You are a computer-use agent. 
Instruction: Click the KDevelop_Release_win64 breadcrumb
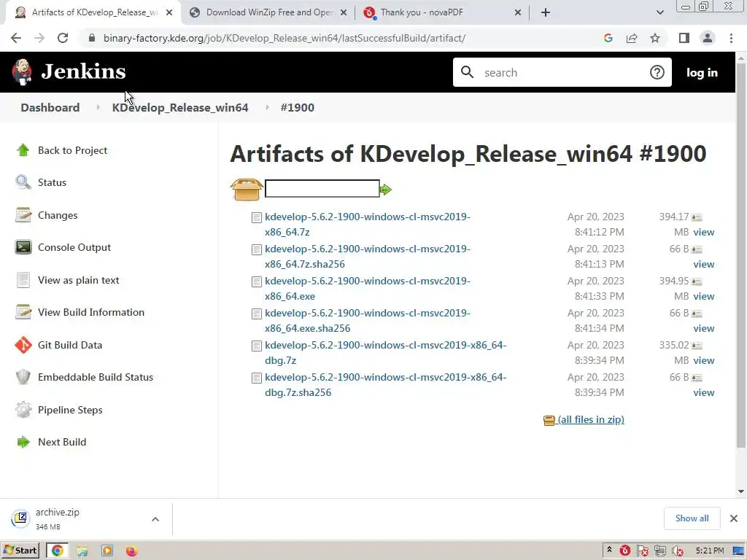click(x=180, y=108)
